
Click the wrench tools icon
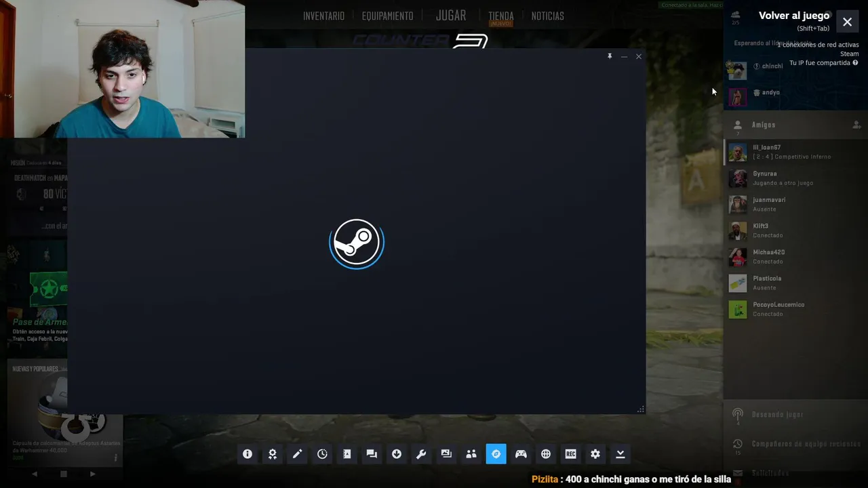421,454
